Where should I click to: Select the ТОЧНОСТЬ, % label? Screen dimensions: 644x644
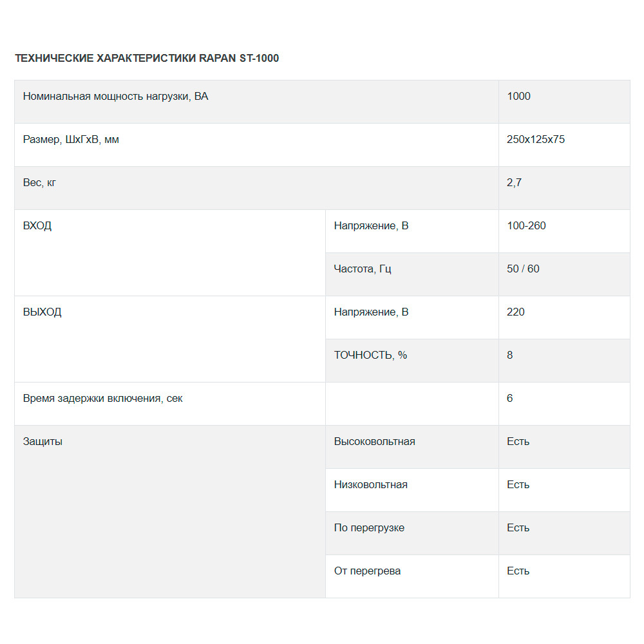(370, 355)
